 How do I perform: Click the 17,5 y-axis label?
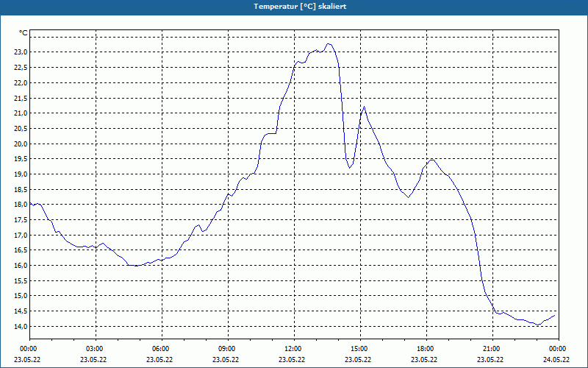point(21,220)
